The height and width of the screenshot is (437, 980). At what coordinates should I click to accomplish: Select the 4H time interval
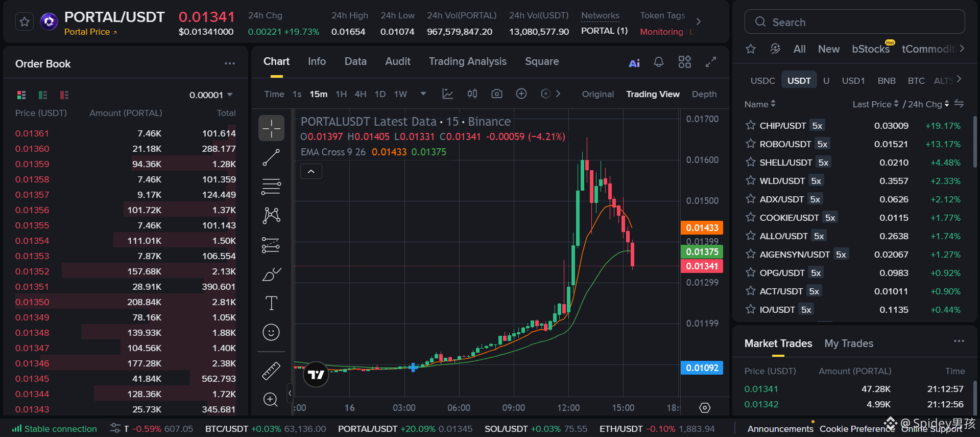tap(361, 94)
